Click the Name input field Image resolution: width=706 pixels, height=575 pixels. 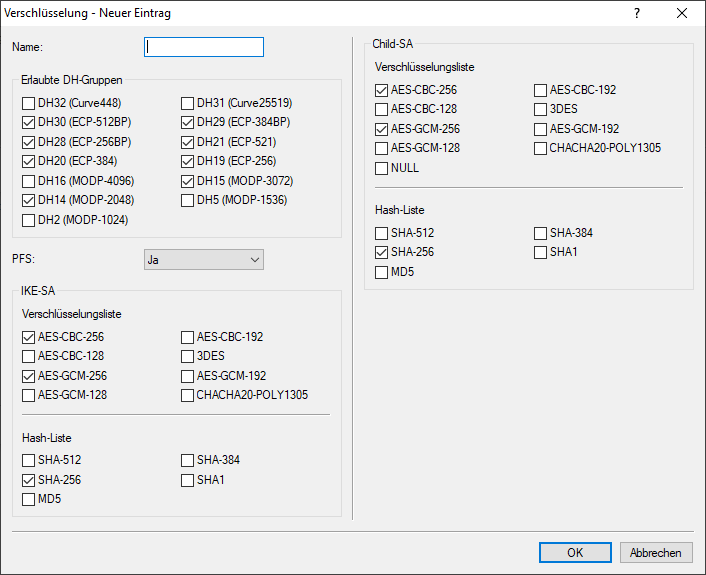204,47
